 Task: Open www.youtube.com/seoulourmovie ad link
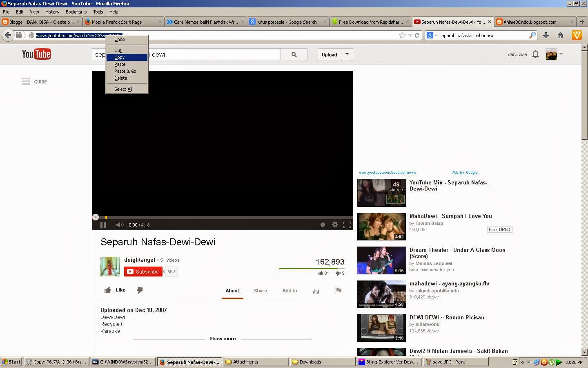coord(388,173)
